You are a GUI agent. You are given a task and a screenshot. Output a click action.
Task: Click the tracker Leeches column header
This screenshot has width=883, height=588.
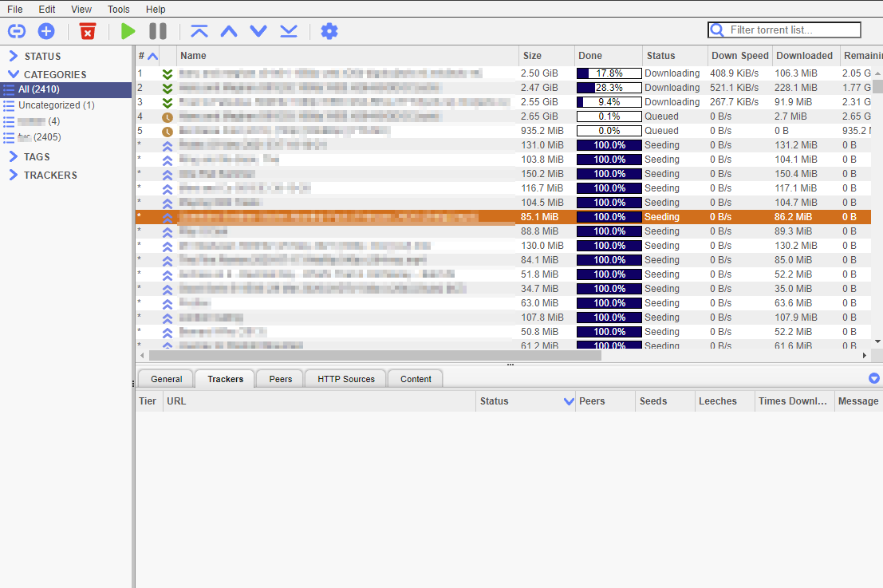[724, 401]
